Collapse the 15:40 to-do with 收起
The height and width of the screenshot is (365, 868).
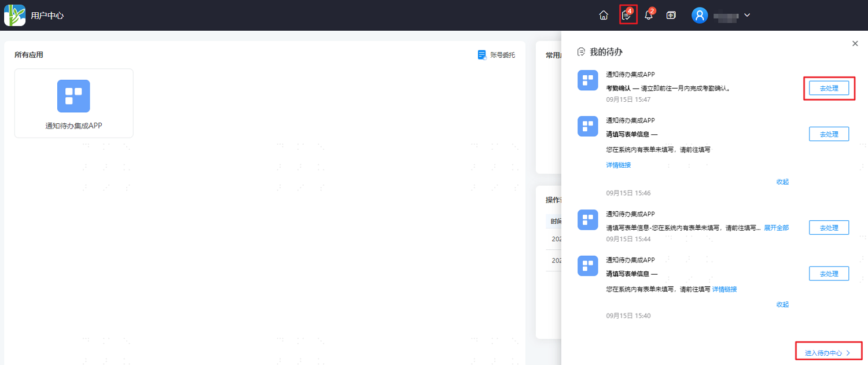(x=782, y=304)
